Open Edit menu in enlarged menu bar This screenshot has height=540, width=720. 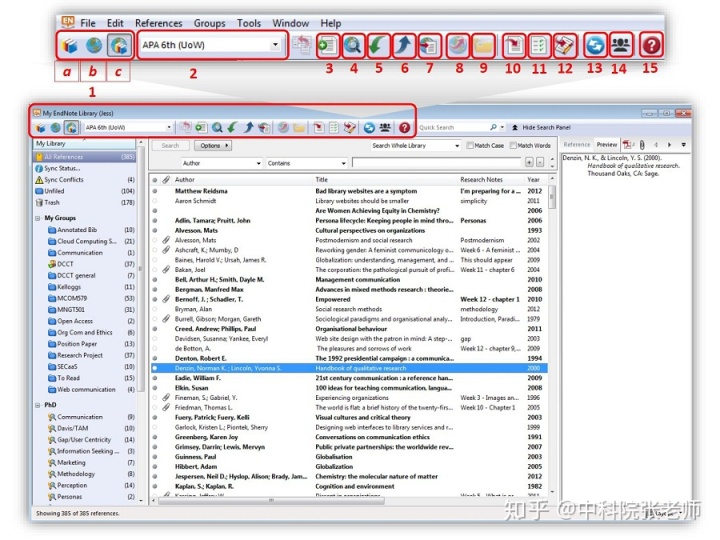click(x=115, y=23)
